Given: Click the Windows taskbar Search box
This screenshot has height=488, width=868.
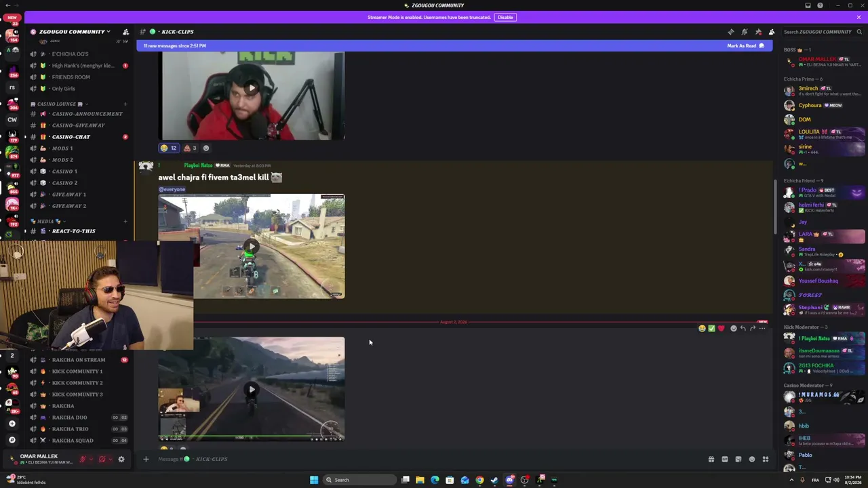Looking at the screenshot, I should [x=359, y=480].
